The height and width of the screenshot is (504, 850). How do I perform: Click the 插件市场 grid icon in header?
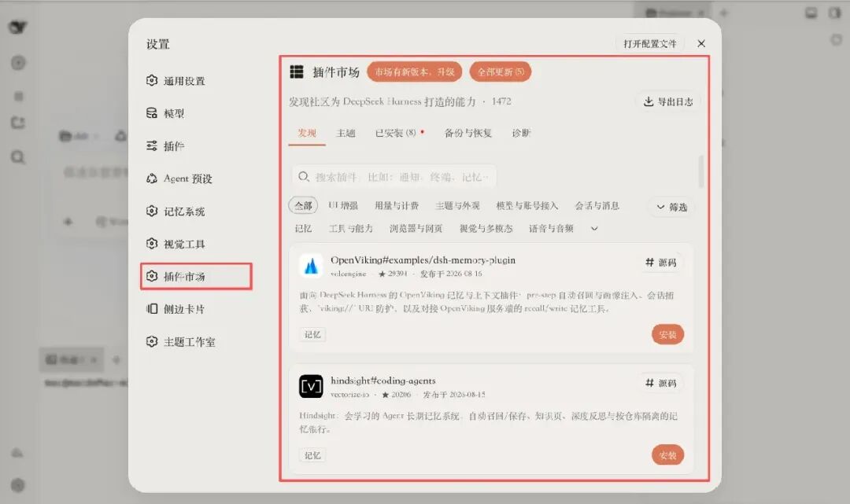(x=297, y=72)
